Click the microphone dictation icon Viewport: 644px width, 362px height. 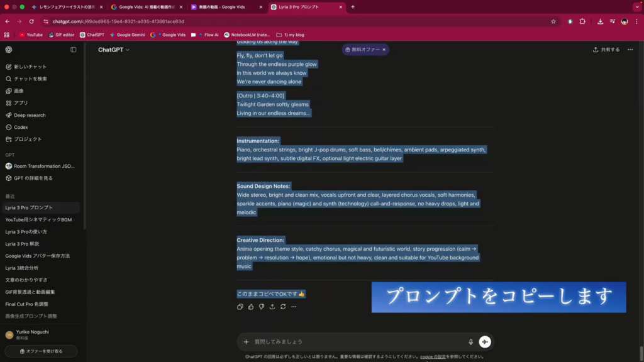470,342
